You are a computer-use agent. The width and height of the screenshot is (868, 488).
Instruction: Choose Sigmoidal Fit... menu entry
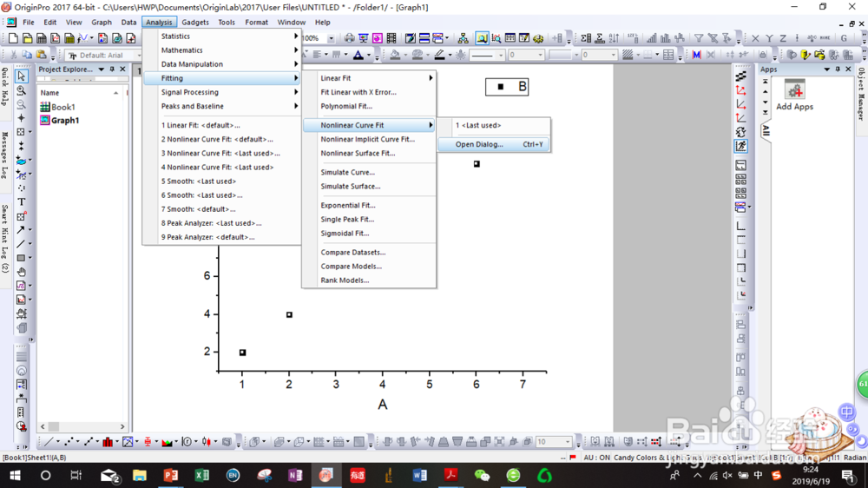(345, 234)
